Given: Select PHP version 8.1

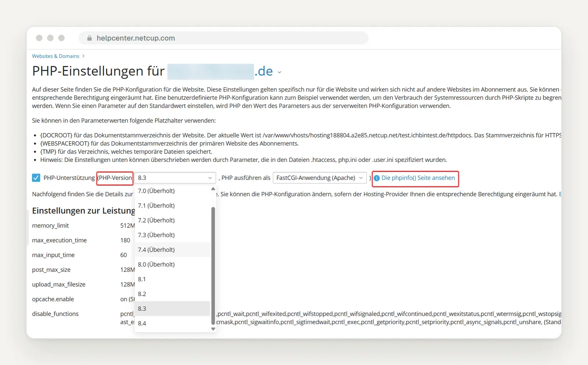Looking at the screenshot, I should pos(172,279).
